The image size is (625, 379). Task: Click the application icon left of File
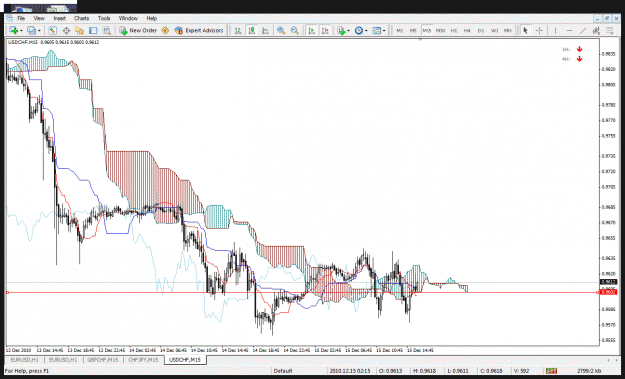click(x=10, y=18)
